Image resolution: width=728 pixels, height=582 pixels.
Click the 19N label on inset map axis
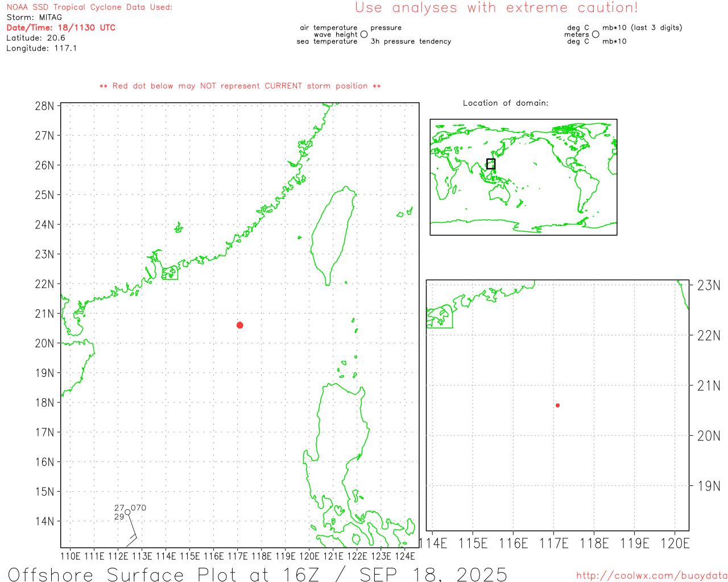[x=709, y=486]
